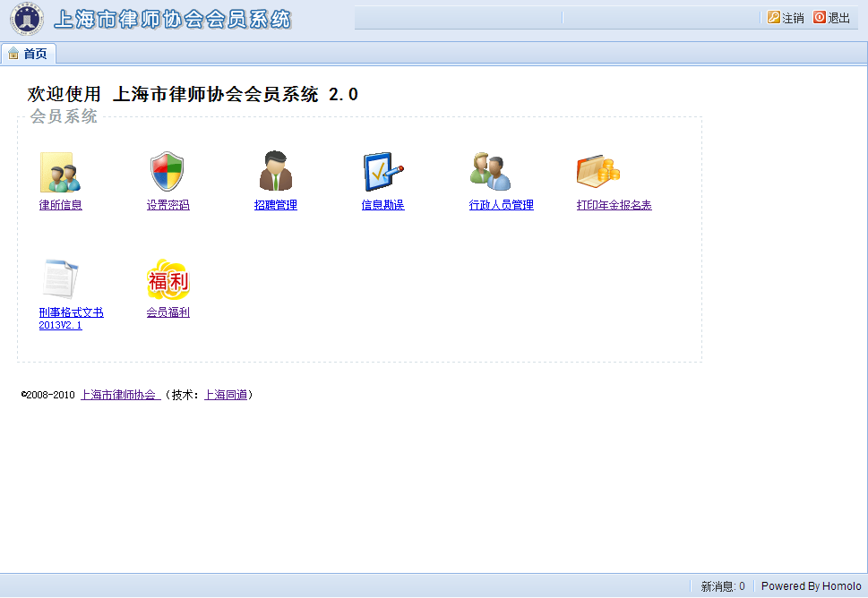This screenshot has height=598, width=868.
Task: Select the 首页 home tab
Action: pos(29,54)
